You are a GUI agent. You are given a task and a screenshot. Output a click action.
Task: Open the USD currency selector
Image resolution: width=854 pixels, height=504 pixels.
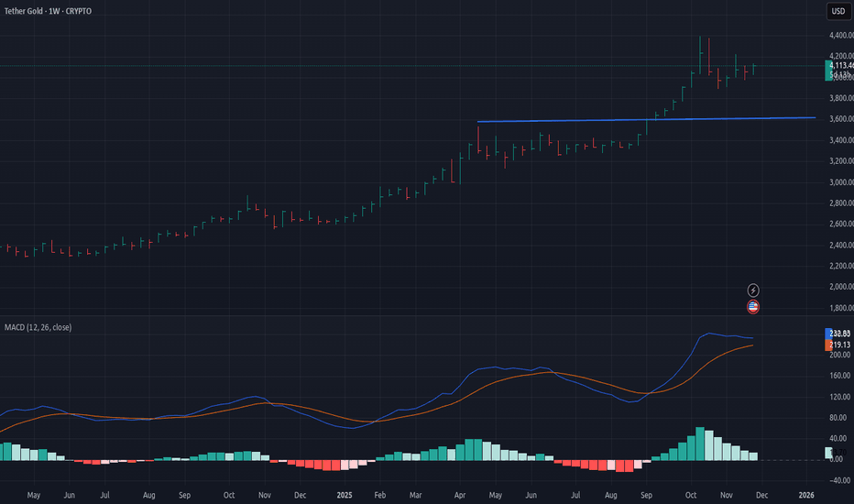[x=838, y=11]
